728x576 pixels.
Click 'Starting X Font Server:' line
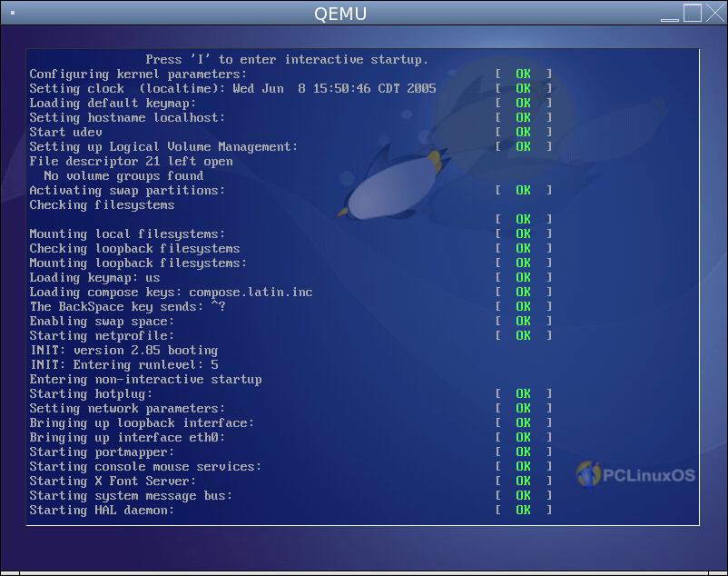pos(113,482)
